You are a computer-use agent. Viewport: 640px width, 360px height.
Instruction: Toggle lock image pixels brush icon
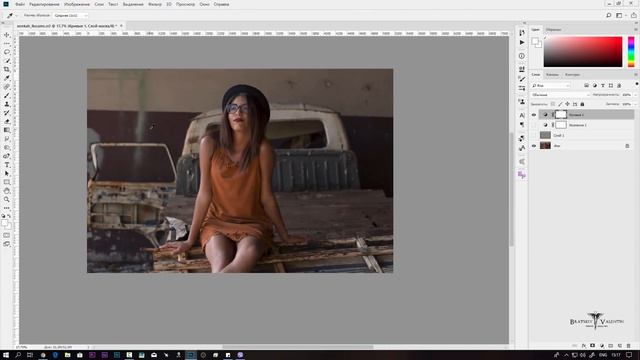tap(560, 104)
